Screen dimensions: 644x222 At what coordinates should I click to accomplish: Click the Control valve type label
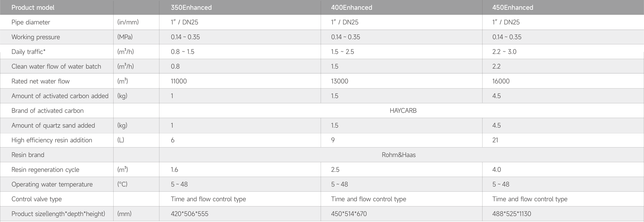(x=36, y=199)
